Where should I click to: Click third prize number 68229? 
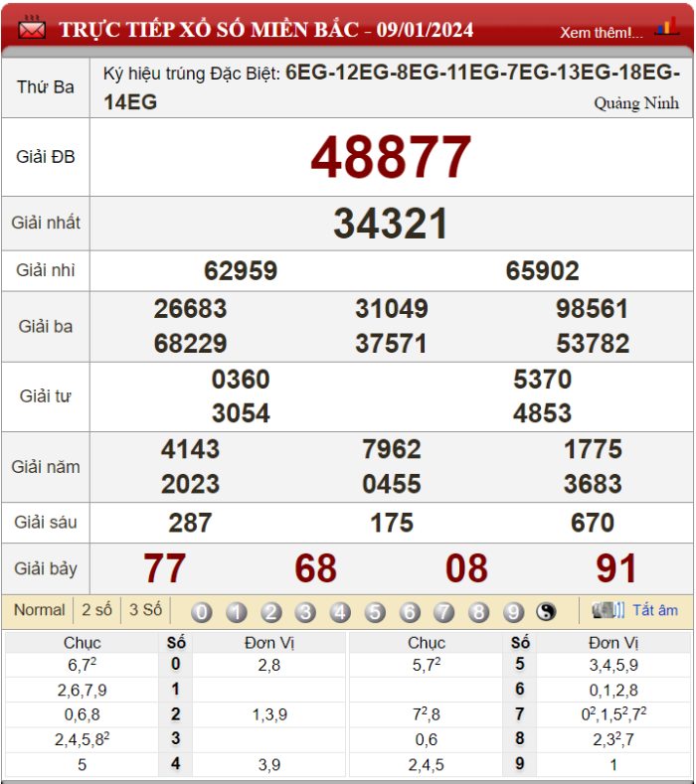(190, 344)
